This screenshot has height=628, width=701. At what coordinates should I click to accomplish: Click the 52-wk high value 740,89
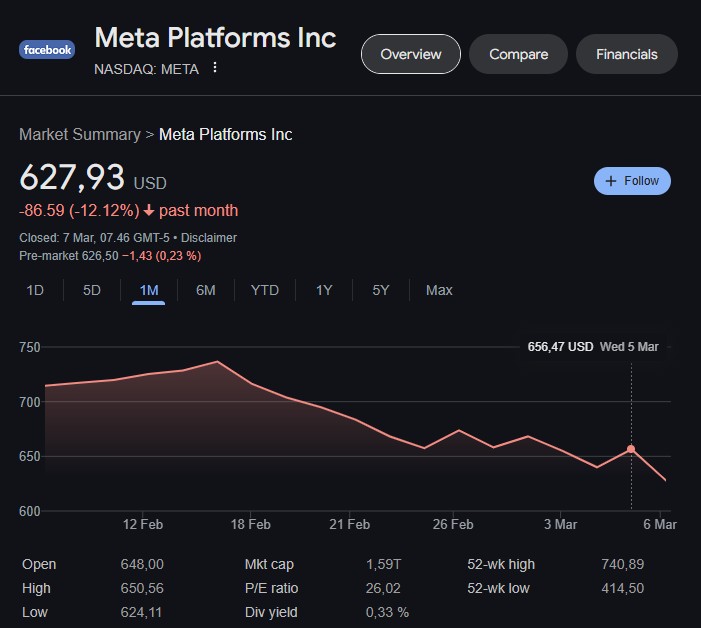(622, 564)
